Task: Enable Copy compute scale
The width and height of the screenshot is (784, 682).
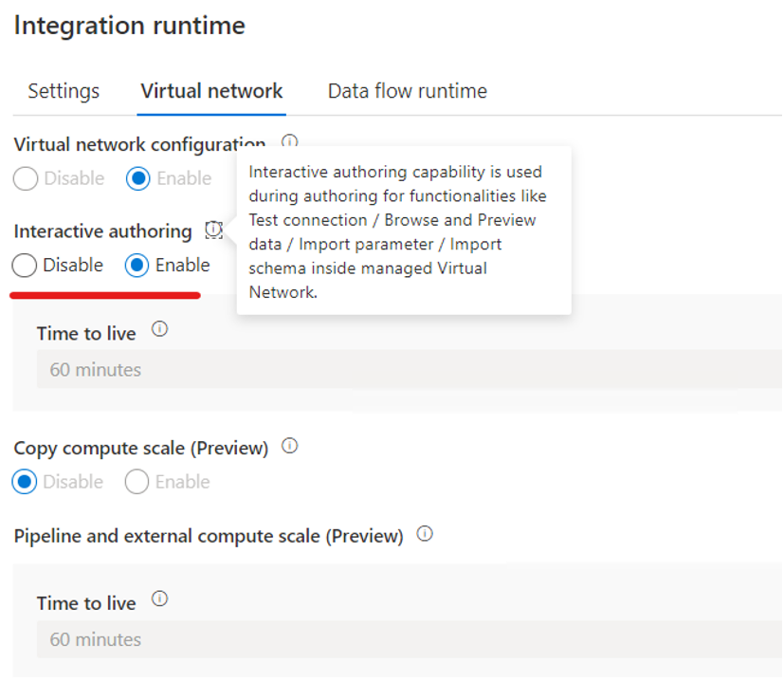Action: coord(136,482)
